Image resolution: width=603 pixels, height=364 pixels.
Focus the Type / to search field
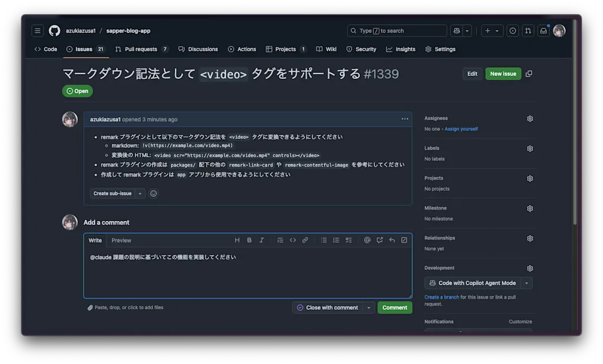(397, 31)
